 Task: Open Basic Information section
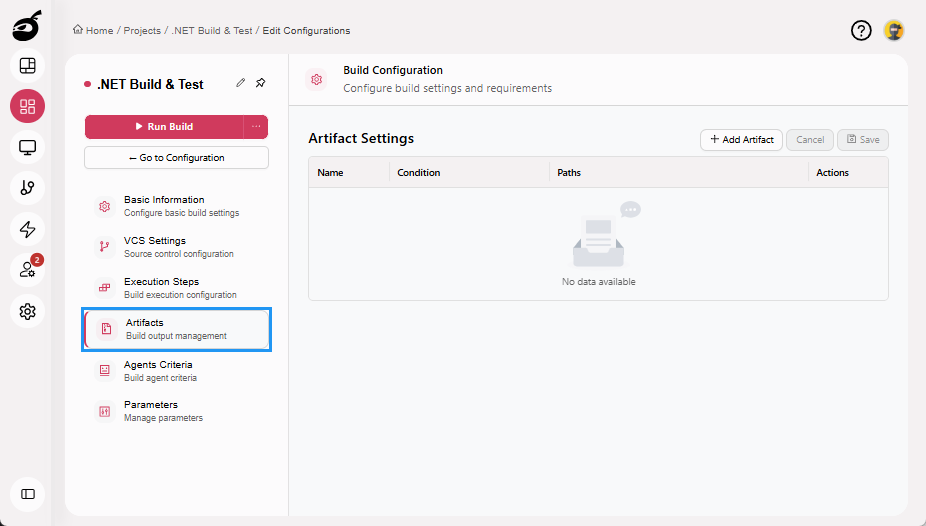click(x=177, y=206)
